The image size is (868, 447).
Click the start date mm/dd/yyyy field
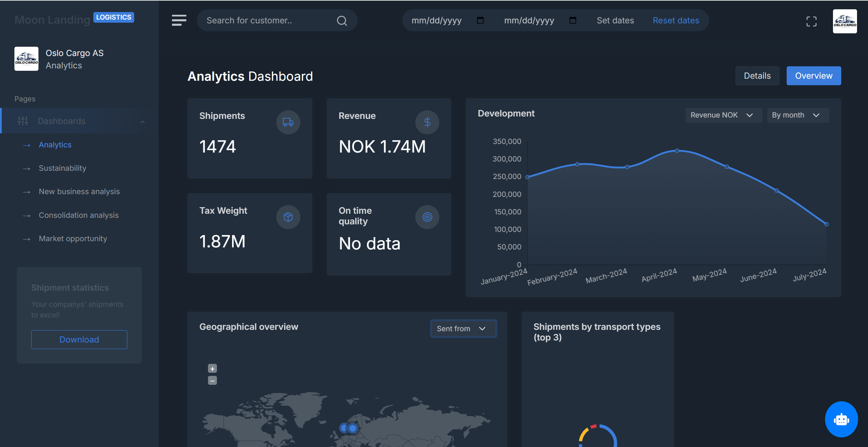pyautogui.click(x=437, y=20)
